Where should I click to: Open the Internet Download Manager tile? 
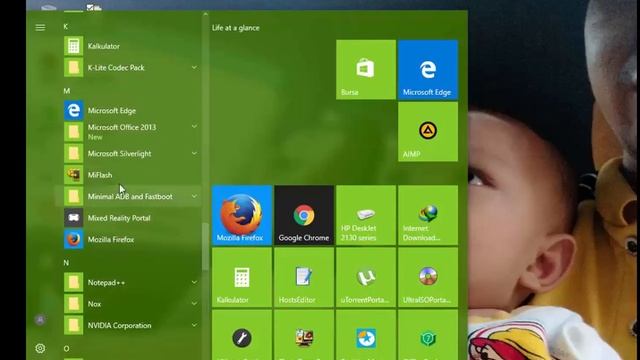pos(428,215)
